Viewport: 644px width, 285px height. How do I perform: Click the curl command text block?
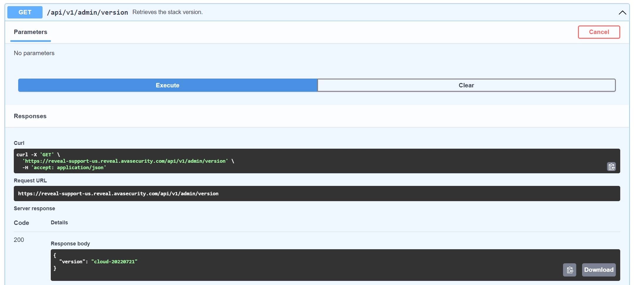[317, 161]
